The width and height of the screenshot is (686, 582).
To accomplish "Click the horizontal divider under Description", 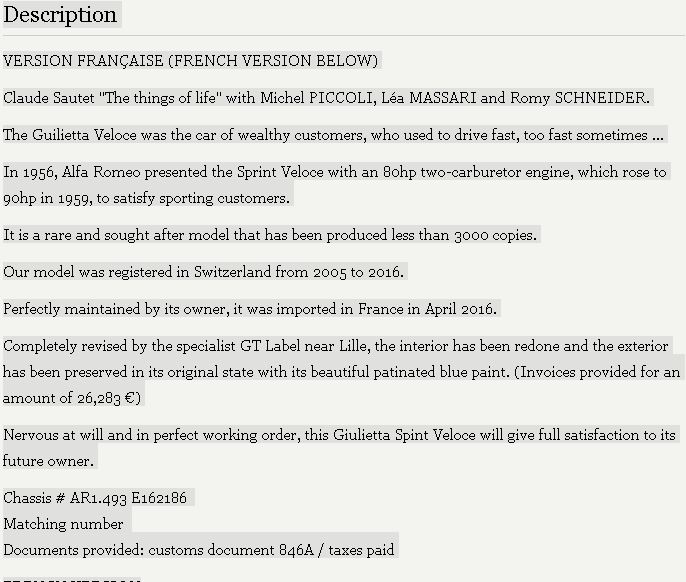I will pyautogui.click(x=343, y=35).
